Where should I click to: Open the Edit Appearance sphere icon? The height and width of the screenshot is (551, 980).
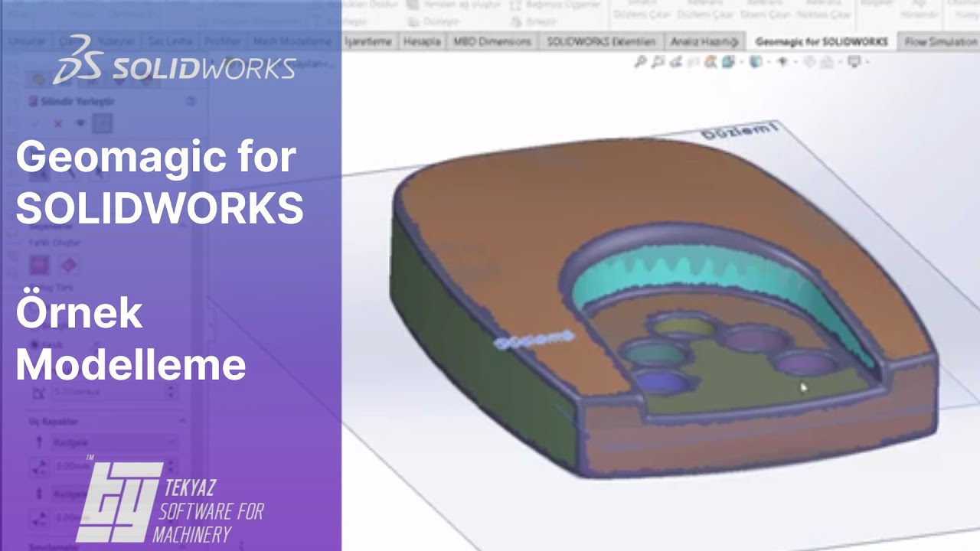click(x=808, y=65)
